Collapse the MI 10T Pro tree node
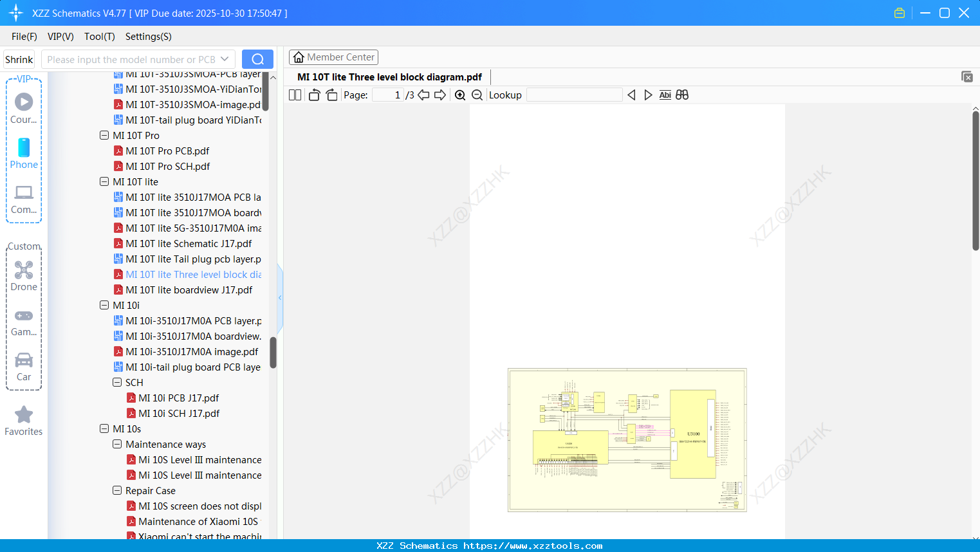 [104, 135]
